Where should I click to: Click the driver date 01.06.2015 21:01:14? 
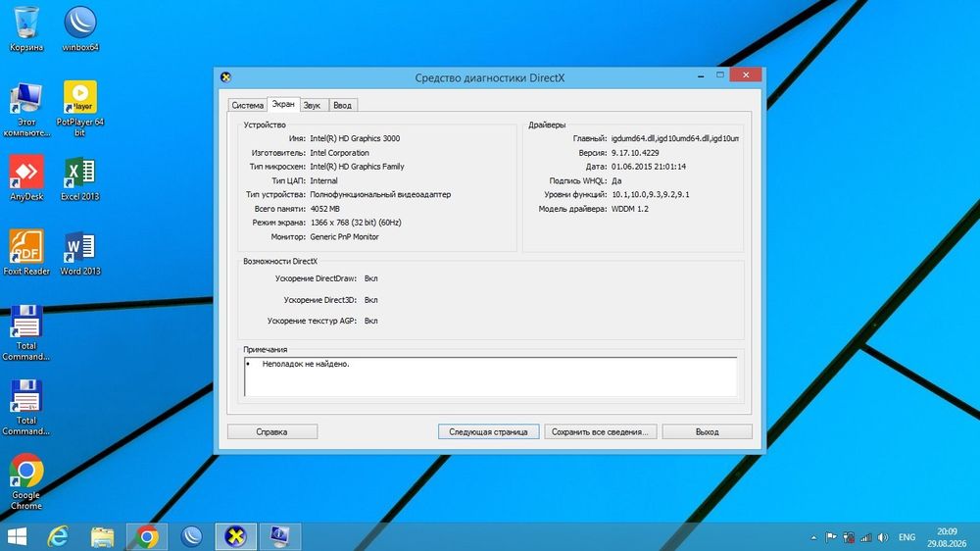(649, 167)
